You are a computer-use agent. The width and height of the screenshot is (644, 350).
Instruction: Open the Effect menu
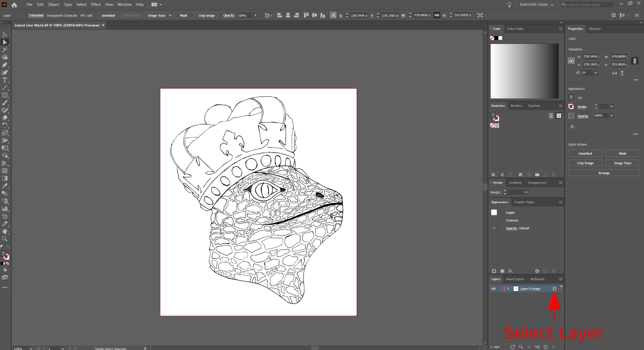click(x=96, y=5)
